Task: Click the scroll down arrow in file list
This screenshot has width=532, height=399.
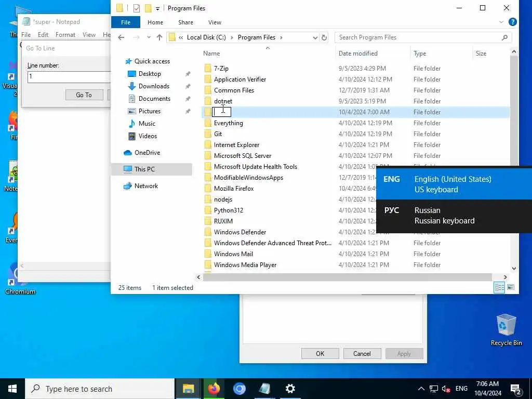Action: click(x=514, y=269)
